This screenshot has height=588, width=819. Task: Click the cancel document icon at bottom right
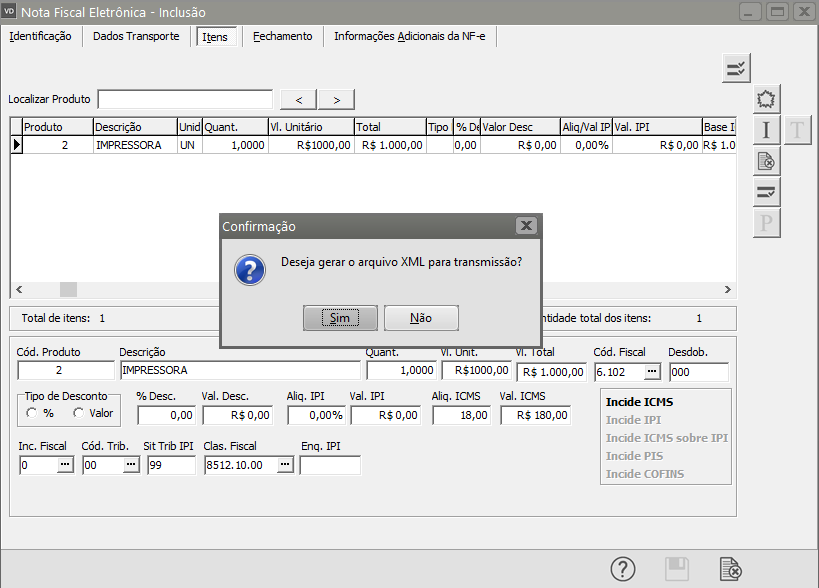(731, 569)
